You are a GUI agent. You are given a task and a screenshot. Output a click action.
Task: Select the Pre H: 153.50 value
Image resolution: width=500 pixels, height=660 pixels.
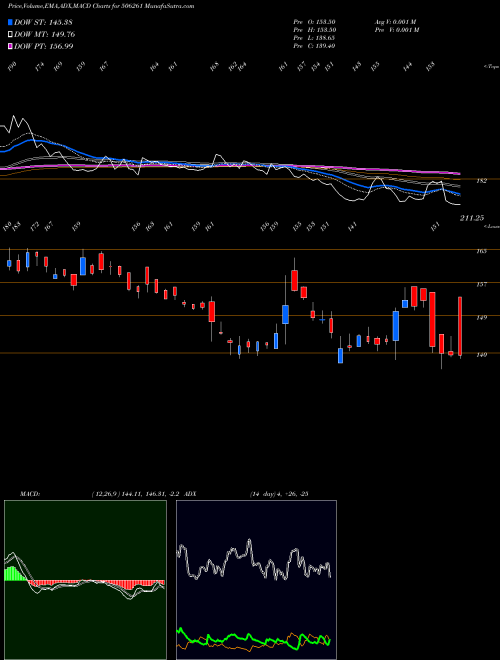click(314, 29)
